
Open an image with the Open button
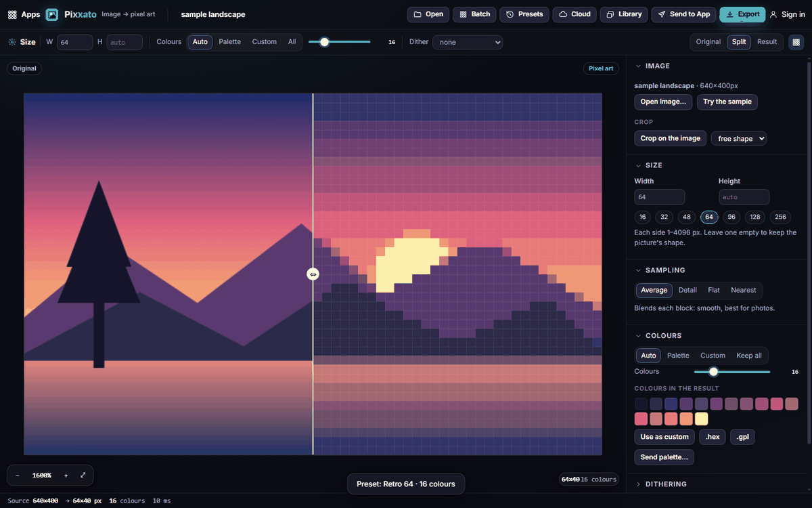428,14
